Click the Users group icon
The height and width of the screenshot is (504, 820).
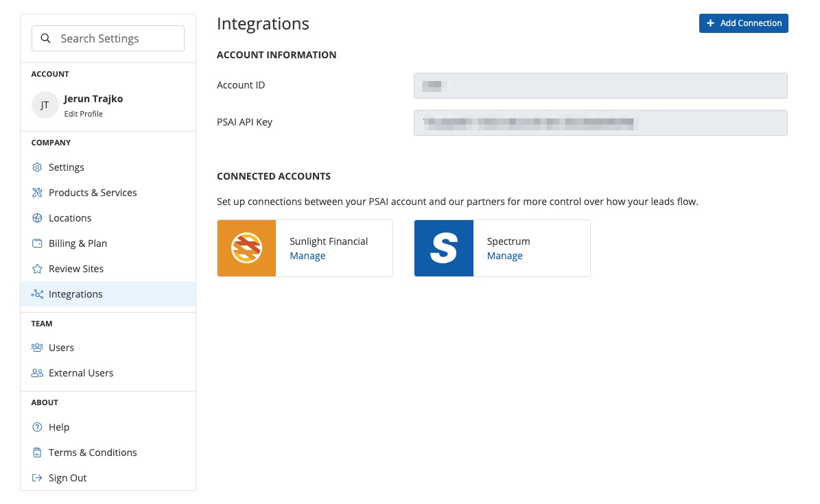(37, 348)
